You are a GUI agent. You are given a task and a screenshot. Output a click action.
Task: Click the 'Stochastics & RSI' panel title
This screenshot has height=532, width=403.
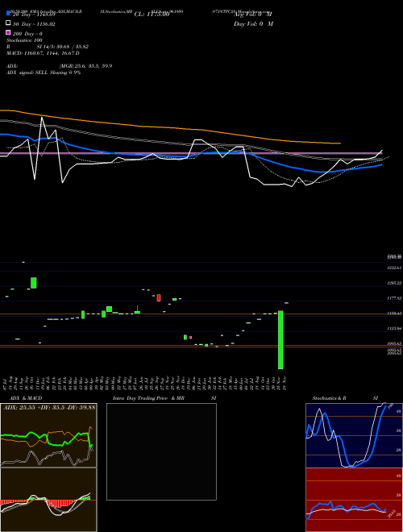[x=345, y=398]
